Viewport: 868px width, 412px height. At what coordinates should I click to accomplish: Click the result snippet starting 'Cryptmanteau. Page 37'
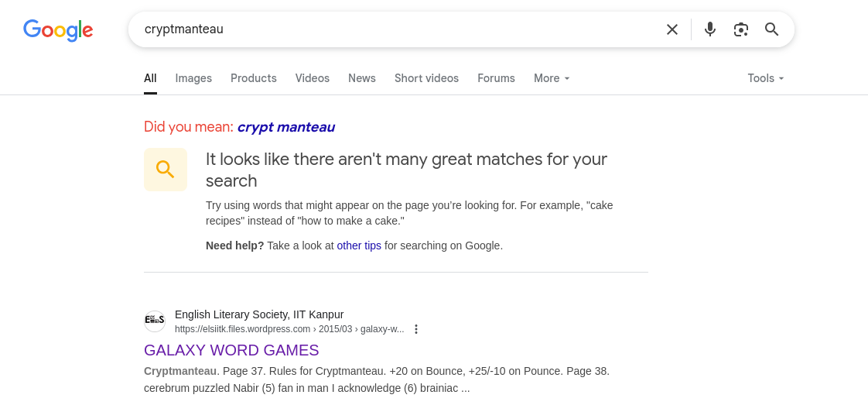[377, 379]
